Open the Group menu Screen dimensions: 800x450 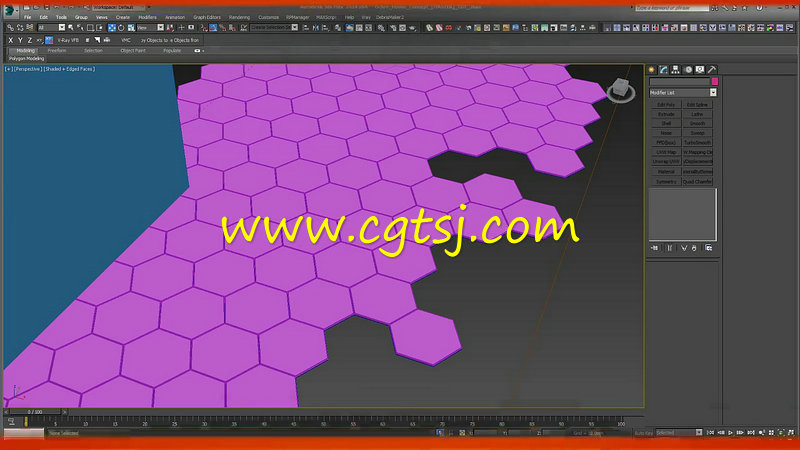tap(81, 17)
